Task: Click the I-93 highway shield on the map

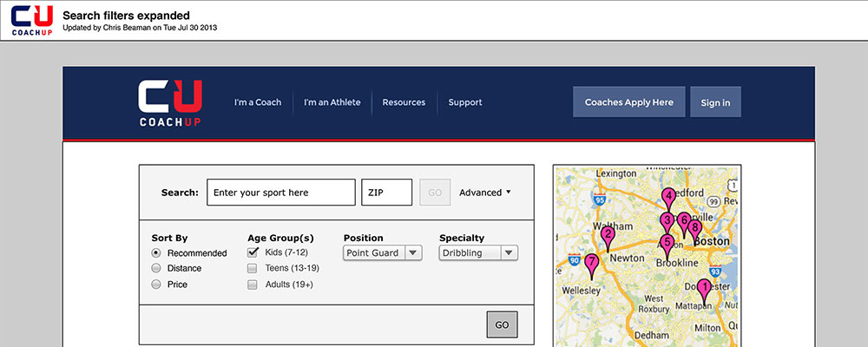Action: (715, 272)
